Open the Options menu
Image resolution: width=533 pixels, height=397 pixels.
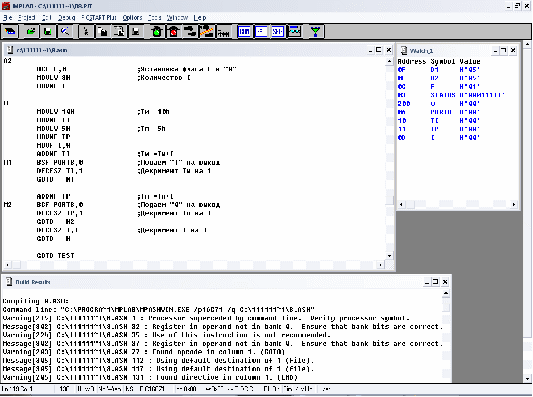[132, 18]
